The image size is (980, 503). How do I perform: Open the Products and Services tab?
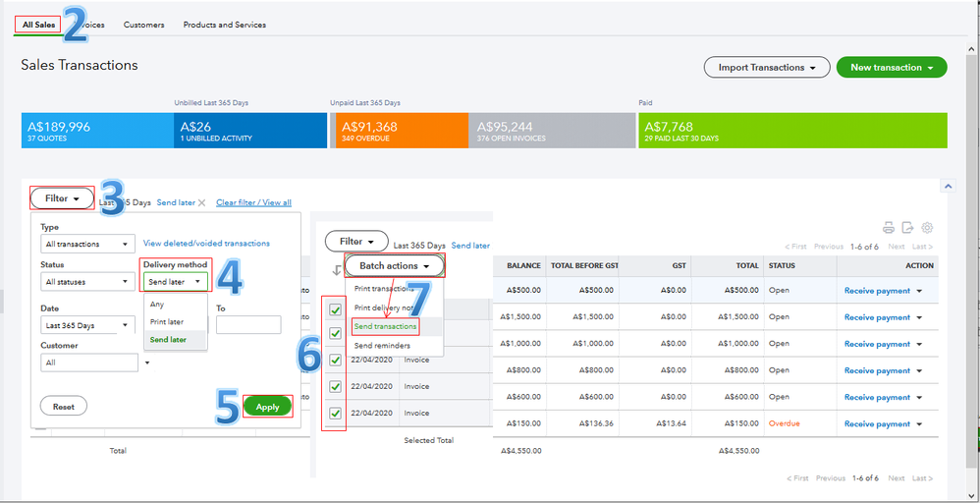(224, 25)
